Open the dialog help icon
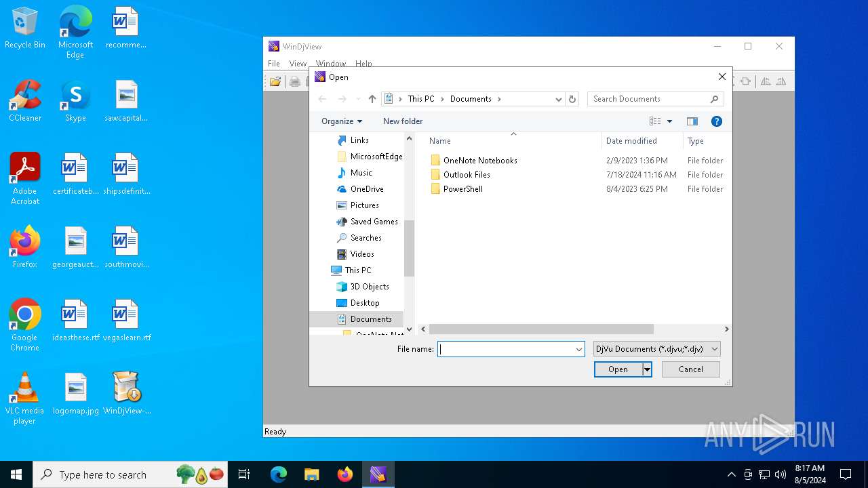Viewport: 868px width, 488px height. [x=717, y=121]
